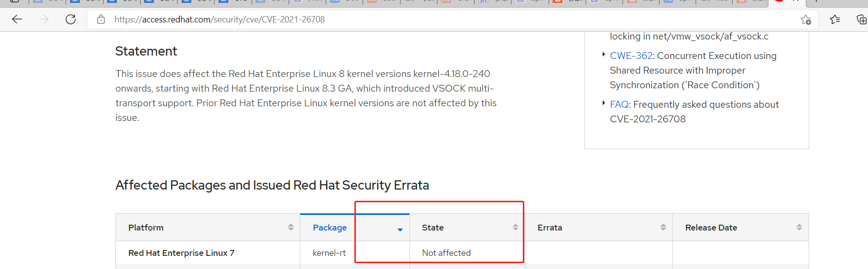Click the Package column header label
868x269 pixels.
click(330, 228)
